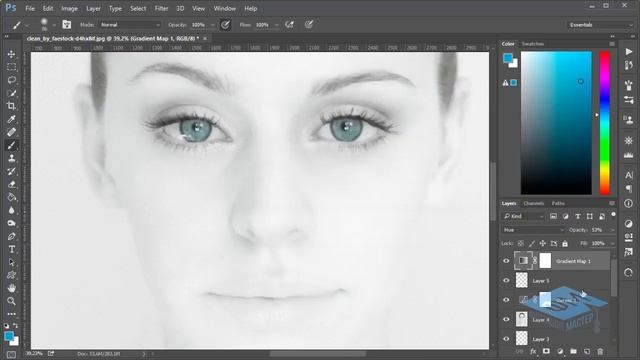640x360 pixels.
Task: Open the File menu
Action: coord(30,8)
